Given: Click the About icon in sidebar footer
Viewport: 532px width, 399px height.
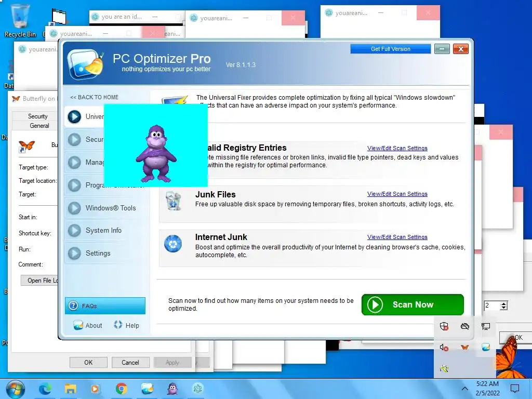Looking at the screenshot, I should tap(78, 325).
